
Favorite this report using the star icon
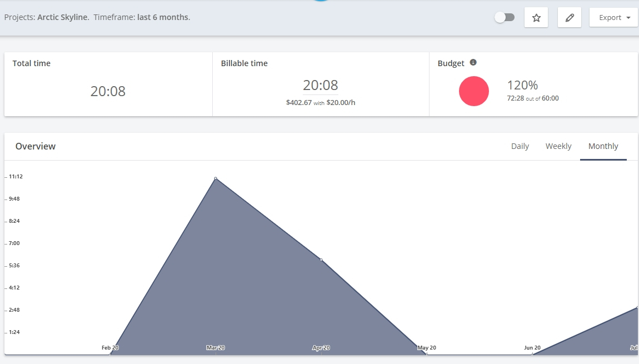coord(536,17)
